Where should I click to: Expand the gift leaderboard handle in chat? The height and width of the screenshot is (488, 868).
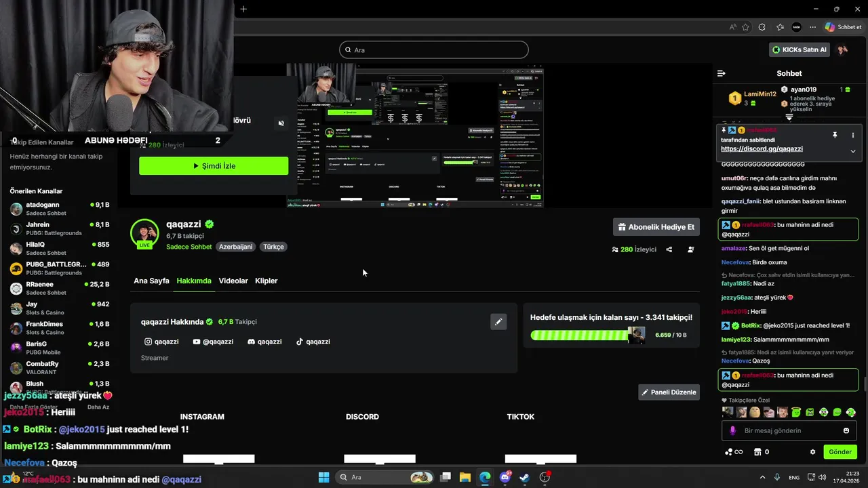[x=789, y=117]
